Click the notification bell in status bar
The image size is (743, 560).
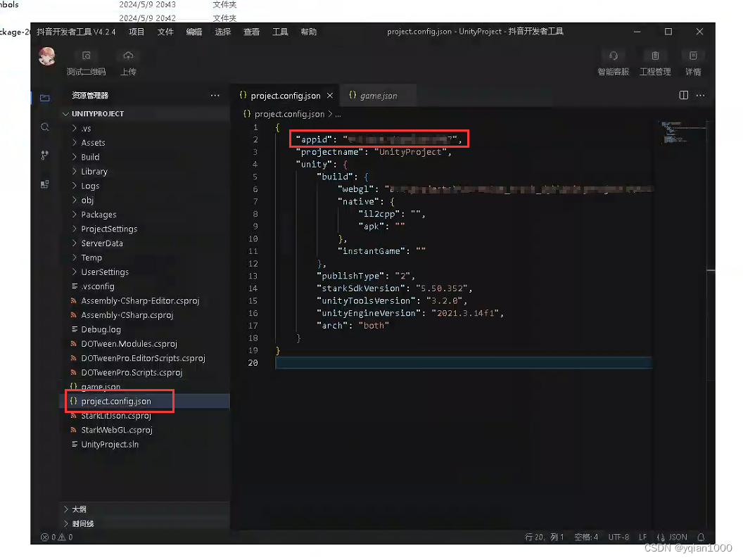tap(701, 537)
